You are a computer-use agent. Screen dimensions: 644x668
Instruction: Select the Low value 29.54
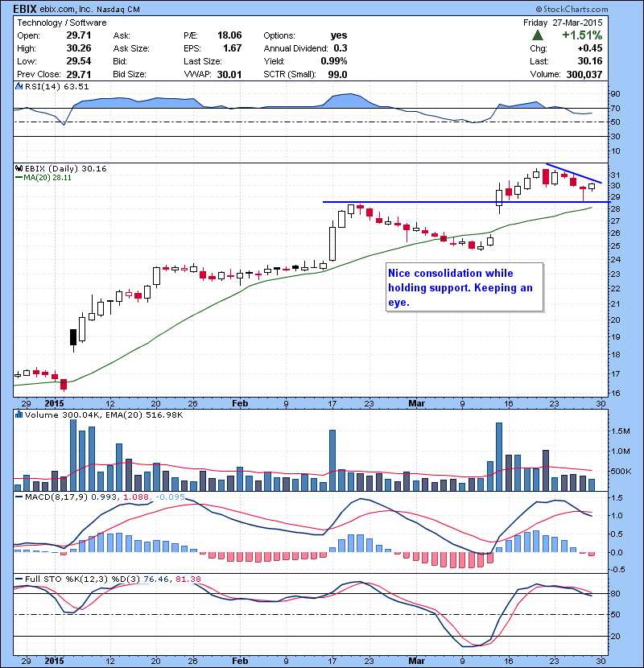[79, 61]
